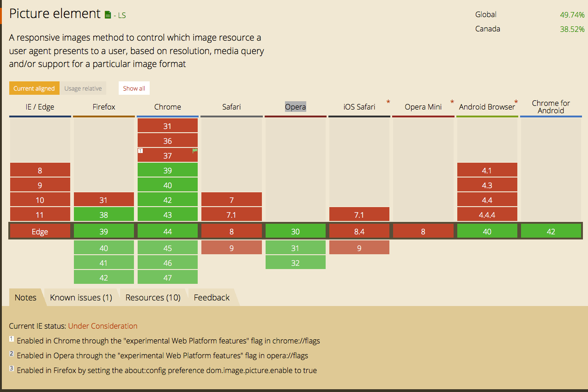Viewport: 588px width, 392px height.
Task: Click the Opera 30 green cell
Action: click(x=296, y=231)
